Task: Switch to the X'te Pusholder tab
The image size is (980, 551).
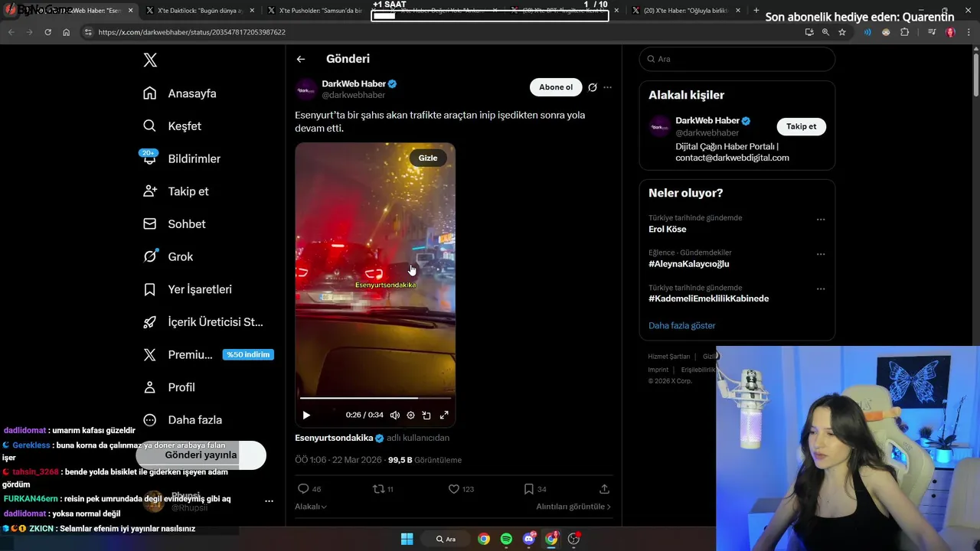Action: coord(320,11)
